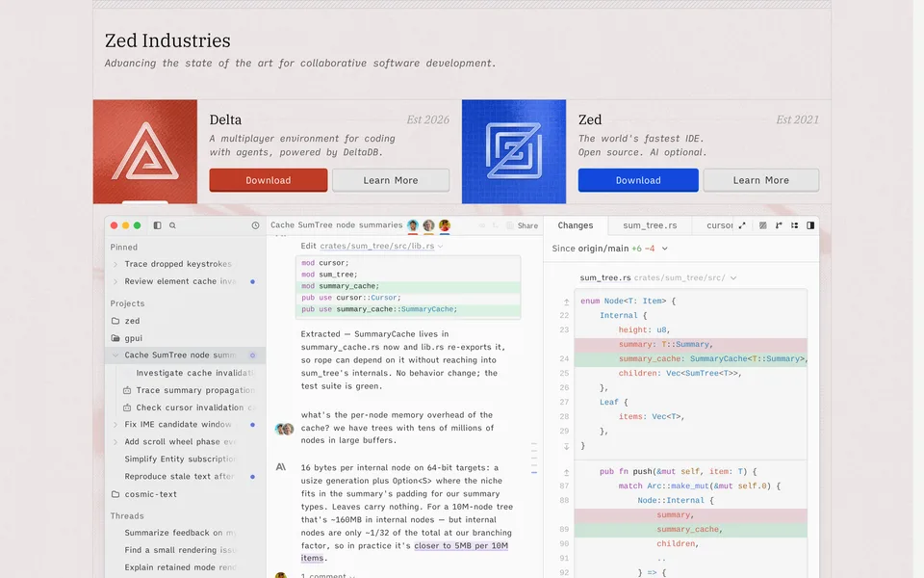Select Trace summary propagation subthread
The height and width of the screenshot is (578, 924).
click(195, 390)
